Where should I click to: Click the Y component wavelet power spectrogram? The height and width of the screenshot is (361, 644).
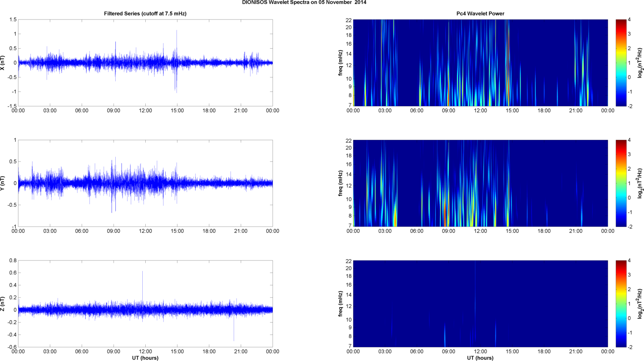[x=480, y=183]
